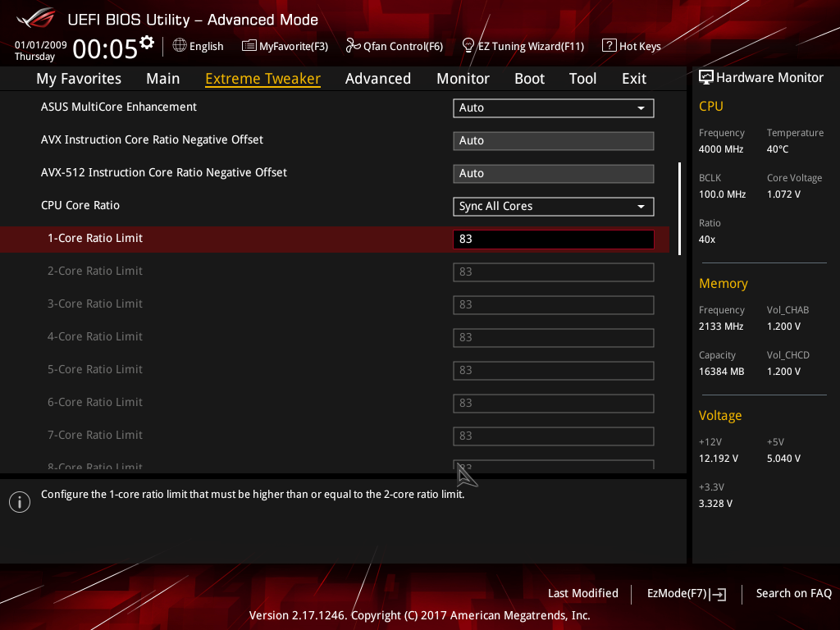Click the EZ Tuning Wizard bulb icon

click(x=468, y=46)
